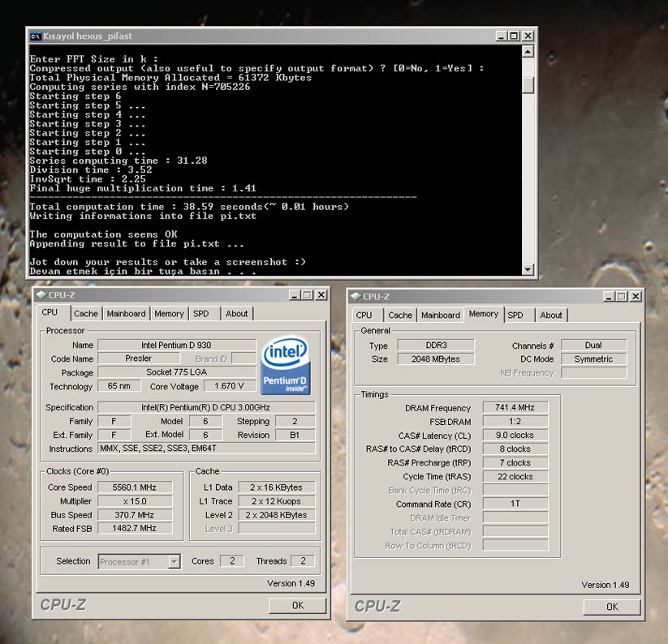
Task: Click the processor Name field Intel Pentium D 930
Action: [176, 345]
